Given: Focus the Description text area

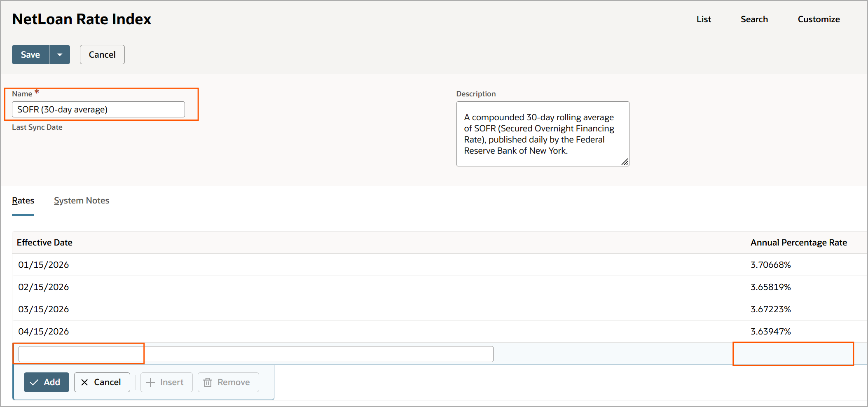Looking at the screenshot, I should [x=542, y=134].
